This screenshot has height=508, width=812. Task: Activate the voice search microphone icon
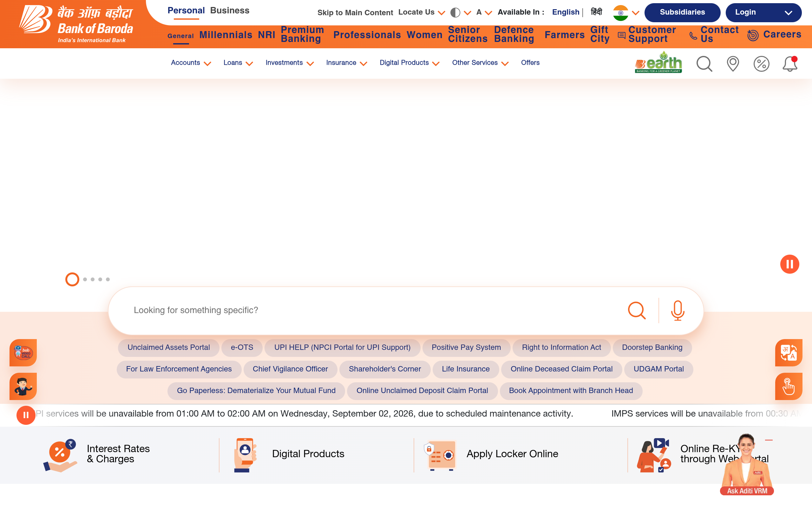[678, 310]
